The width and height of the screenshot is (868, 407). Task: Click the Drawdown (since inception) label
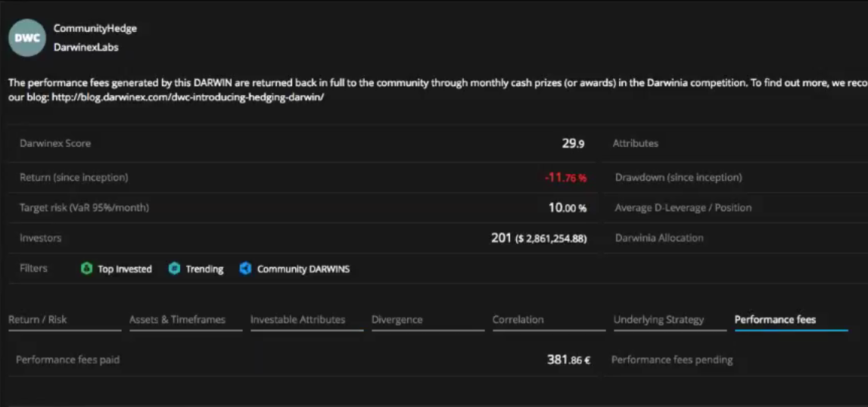coord(679,178)
